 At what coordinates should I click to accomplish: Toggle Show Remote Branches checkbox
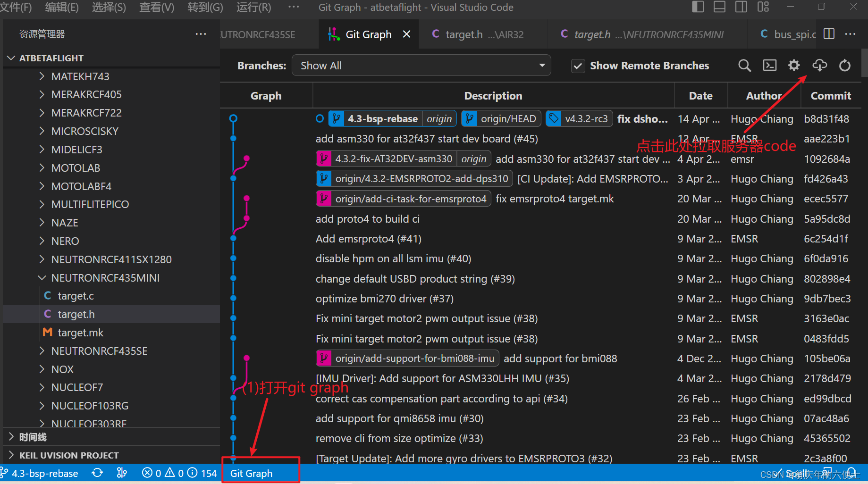pyautogui.click(x=578, y=66)
